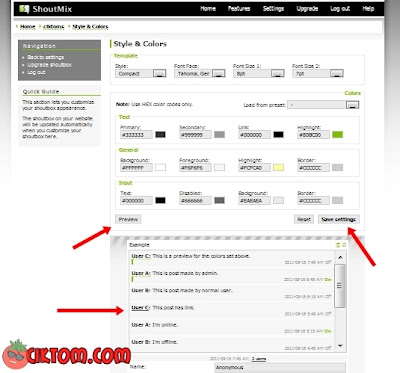This screenshot has width=400, height=373.
Task: Click the Primary text color swatch
Action: coord(160,135)
